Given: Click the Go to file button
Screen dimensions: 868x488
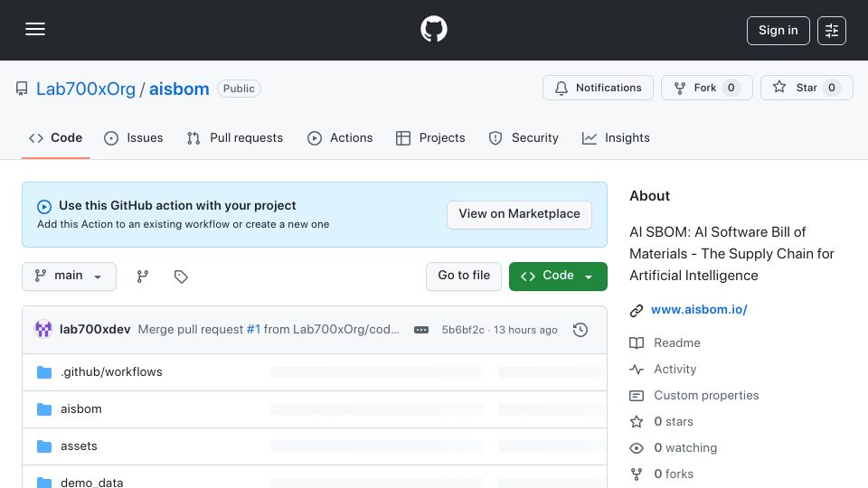Looking at the screenshot, I should point(464,277).
